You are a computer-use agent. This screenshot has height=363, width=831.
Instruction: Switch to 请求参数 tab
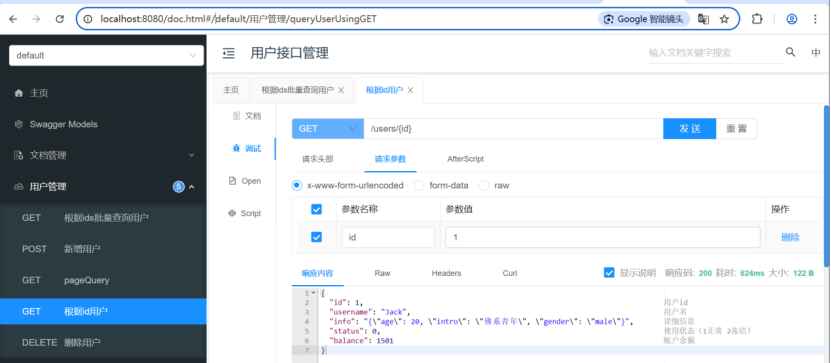[x=390, y=159]
